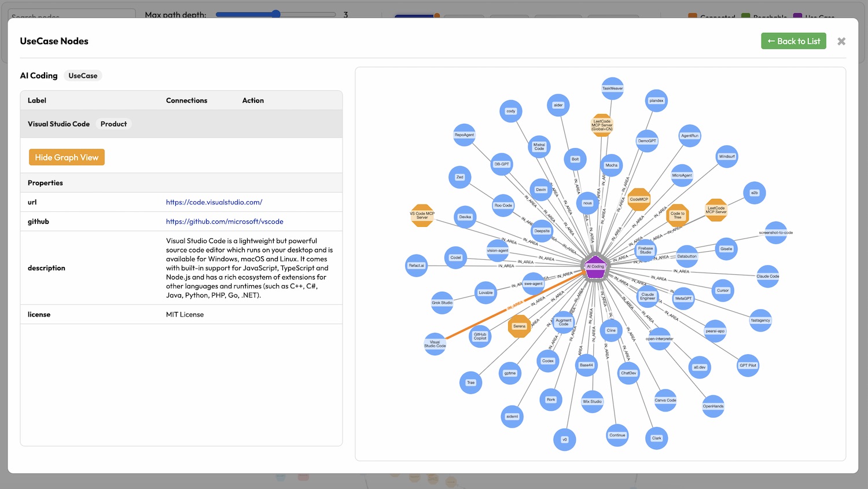
Task: Select the Roo Code node
Action: (x=503, y=205)
